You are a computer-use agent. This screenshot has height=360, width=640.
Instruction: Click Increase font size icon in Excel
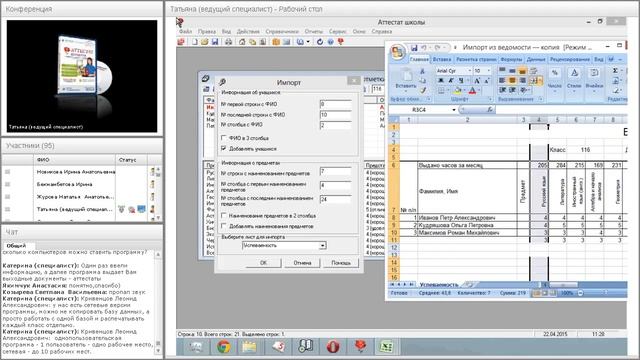477,80
